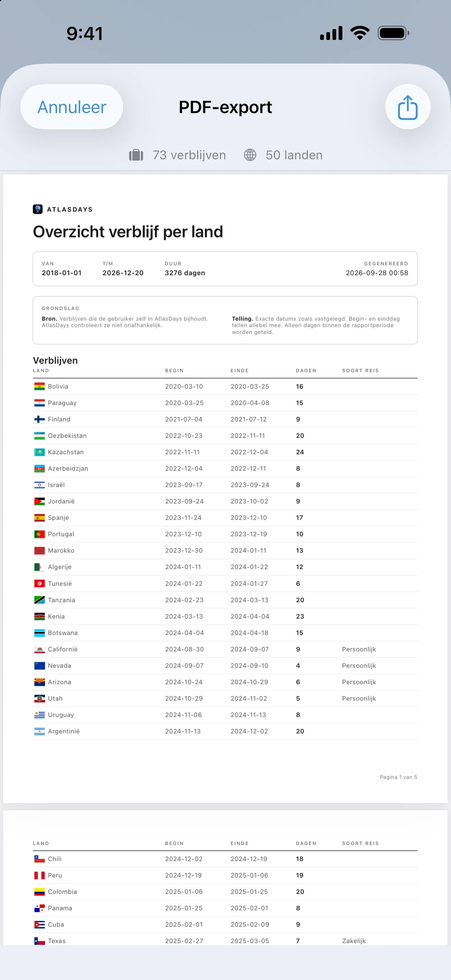Tap the Paraguay flag icon
The height and width of the screenshot is (980, 451).
click(x=40, y=403)
